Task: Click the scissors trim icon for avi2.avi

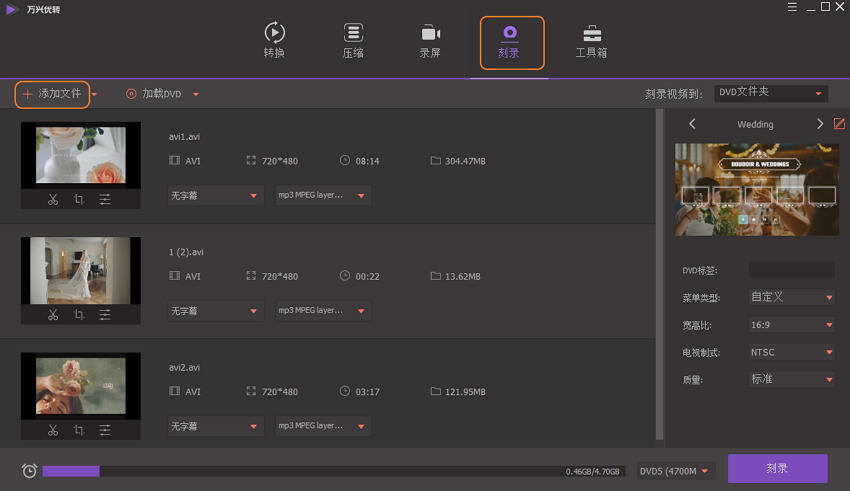Action: coord(53,430)
